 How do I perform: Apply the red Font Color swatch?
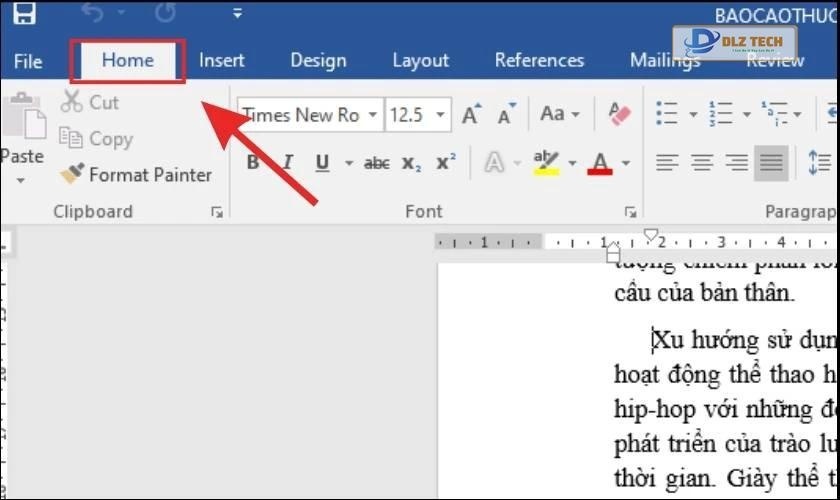600,162
